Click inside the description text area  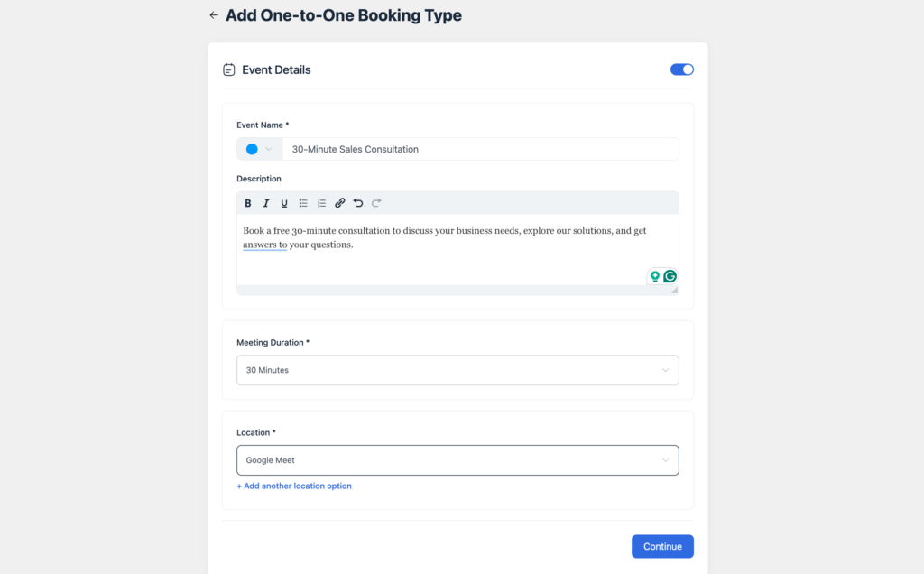click(x=457, y=250)
